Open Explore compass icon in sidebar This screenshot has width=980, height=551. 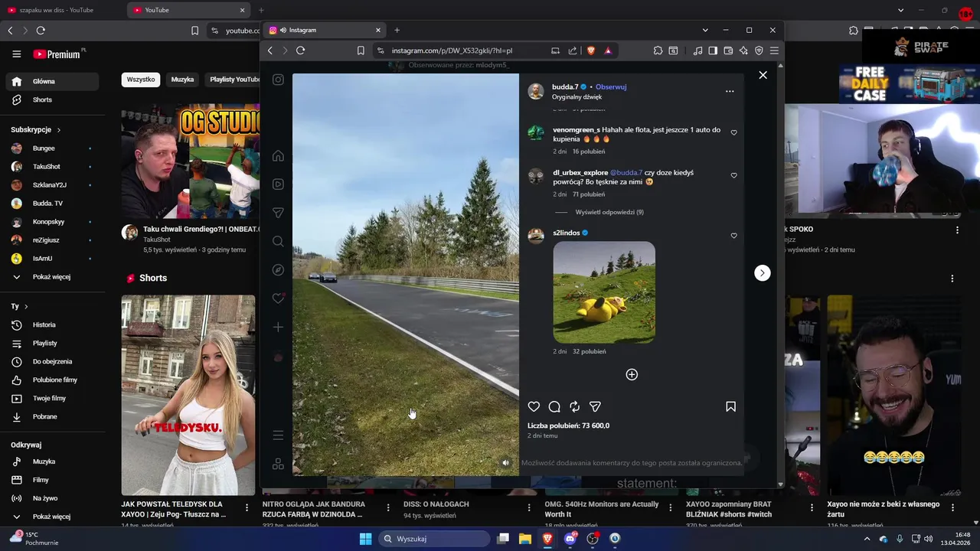tap(278, 270)
